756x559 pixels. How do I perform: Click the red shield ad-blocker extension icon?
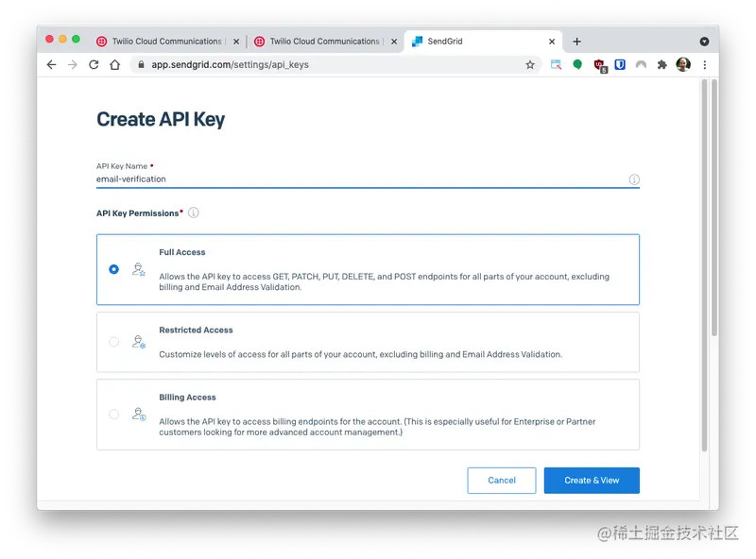click(x=599, y=64)
